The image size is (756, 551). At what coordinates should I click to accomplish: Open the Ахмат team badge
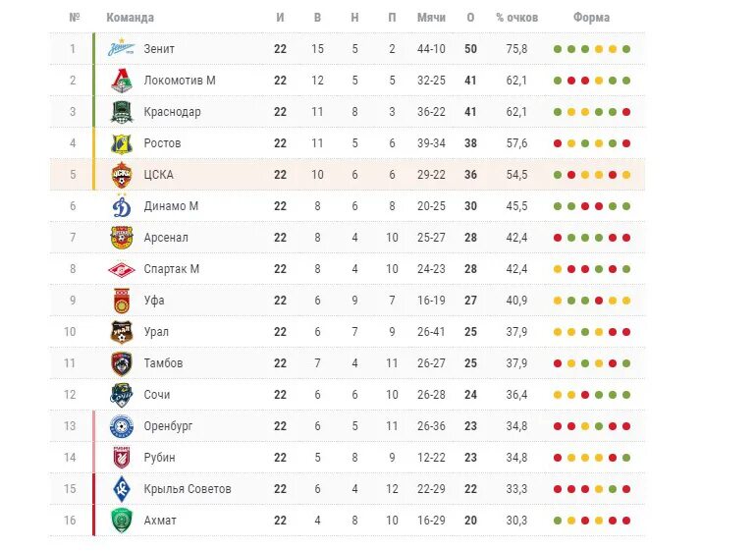[x=122, y=521]
